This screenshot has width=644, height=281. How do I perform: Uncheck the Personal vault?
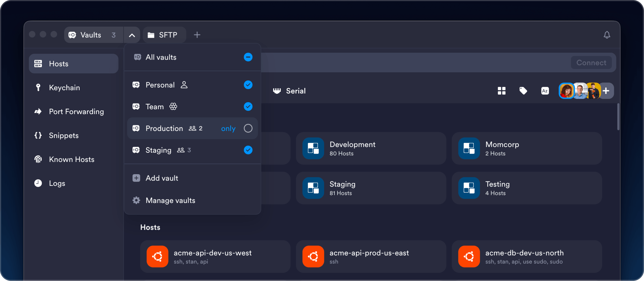coord(248,85)
